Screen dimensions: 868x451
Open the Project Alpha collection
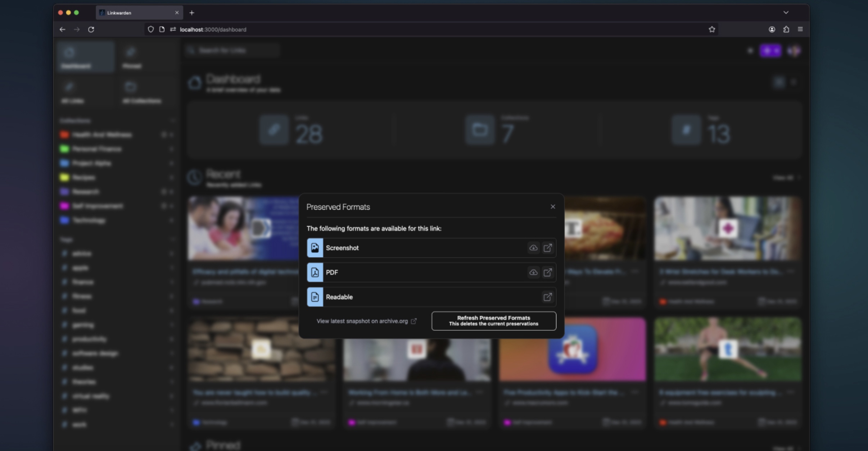pyautogui.click(x=117, y=163)
